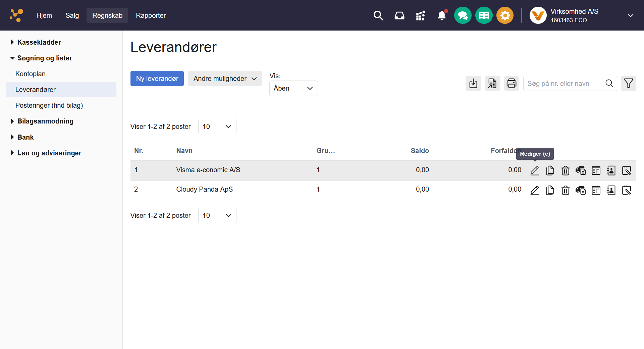Click the edit pencil for Visma e-conomic A/S
This screenshot has width=644, height=349.
tap(535, 170)
